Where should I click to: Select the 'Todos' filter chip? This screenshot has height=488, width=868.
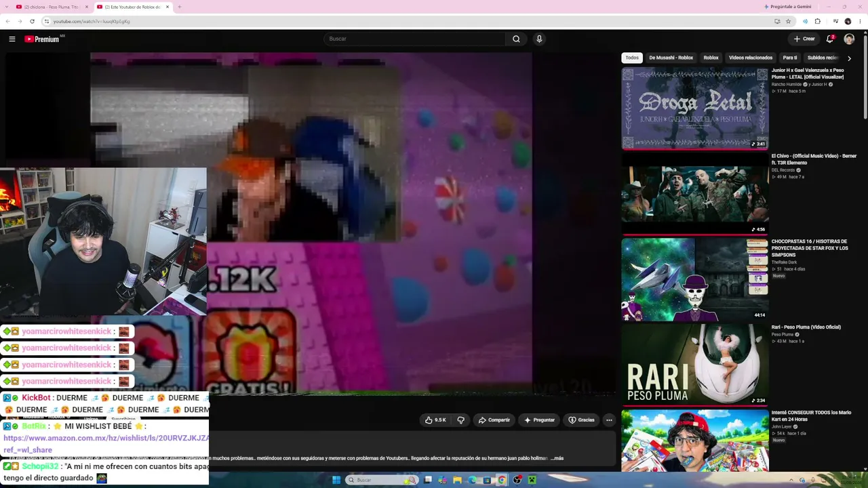point(632,58)
